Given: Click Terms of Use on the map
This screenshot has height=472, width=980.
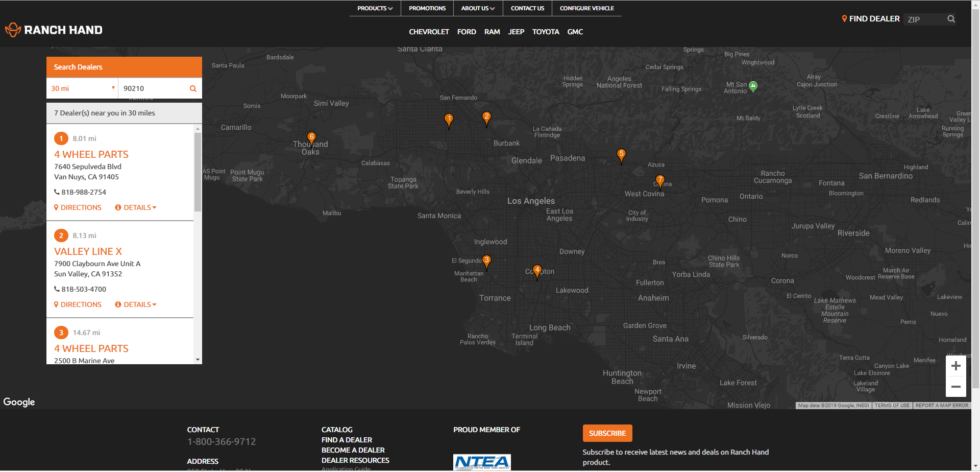Looking at the screenshot, I should tap(892, 406).
